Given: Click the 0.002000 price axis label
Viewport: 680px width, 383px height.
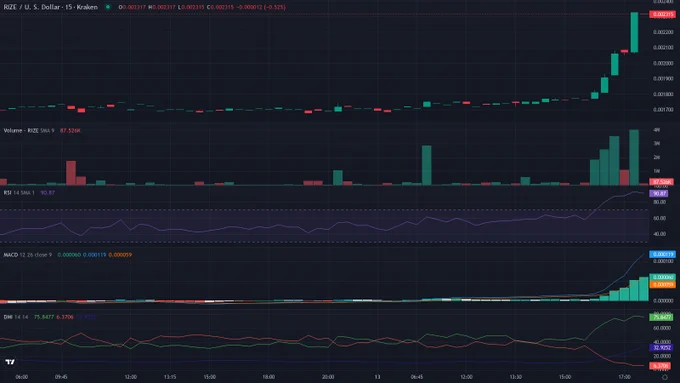Looking at the screenshot, I should (663, 63).
